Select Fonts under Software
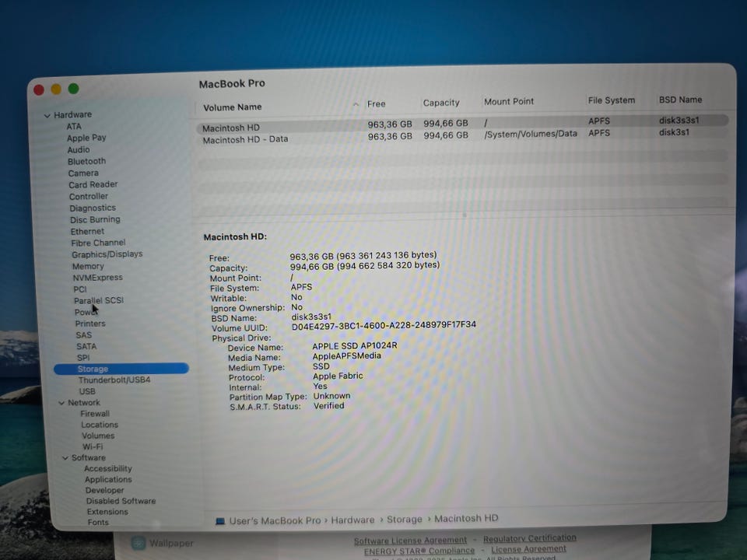This screenshot has width=747, height=560. 98,523
